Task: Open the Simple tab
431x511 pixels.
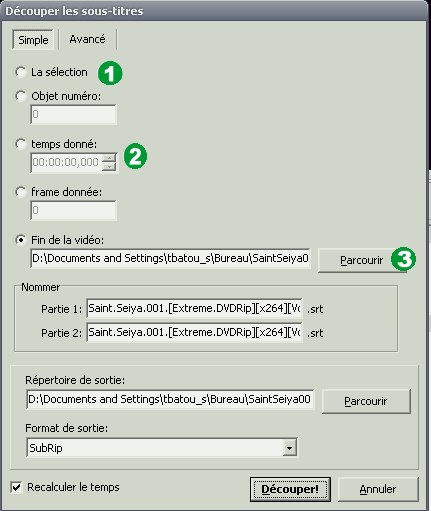Action: pyautogui.click(x=33, y=40)
